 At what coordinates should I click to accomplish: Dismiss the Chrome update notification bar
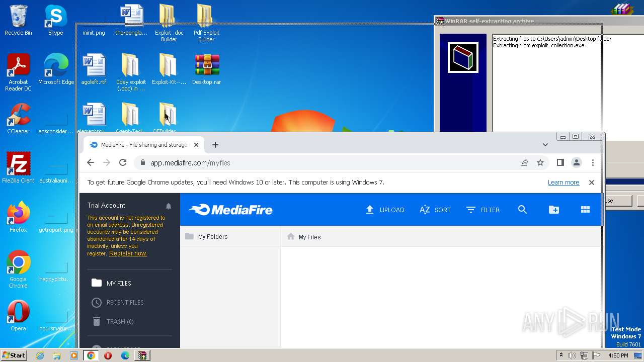[592, 183]
